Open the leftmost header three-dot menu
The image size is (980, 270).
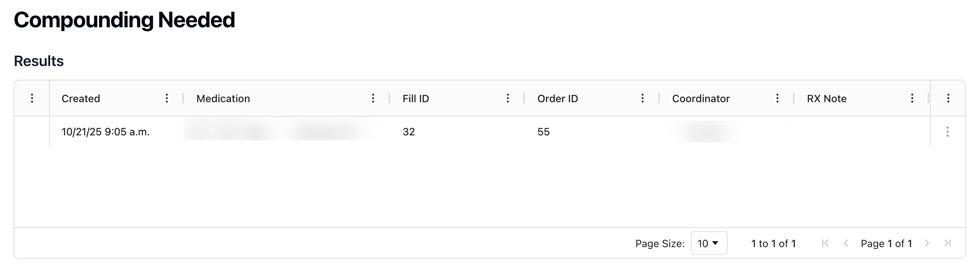click(32, 98)
